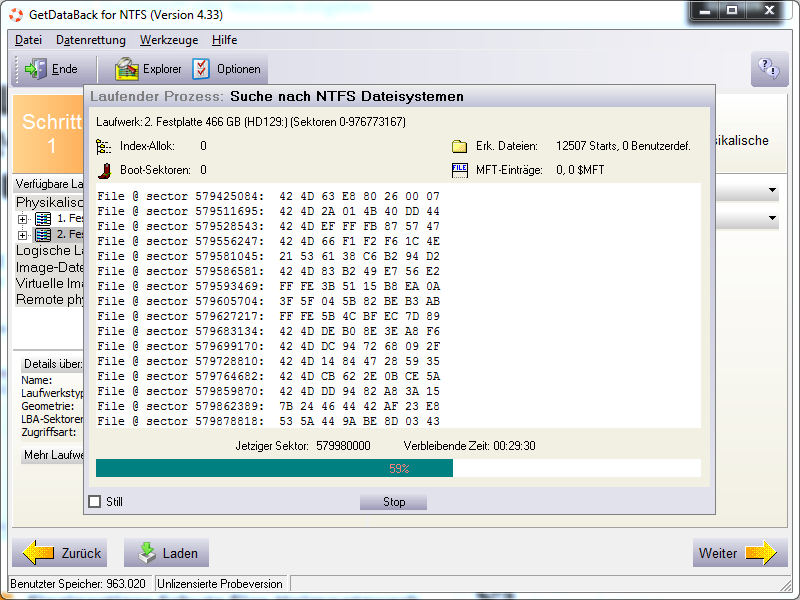The height and width of the screenshot is (600, 800).
Task: Click the Schritt 1 orange banner
Action: click(49, 134)
